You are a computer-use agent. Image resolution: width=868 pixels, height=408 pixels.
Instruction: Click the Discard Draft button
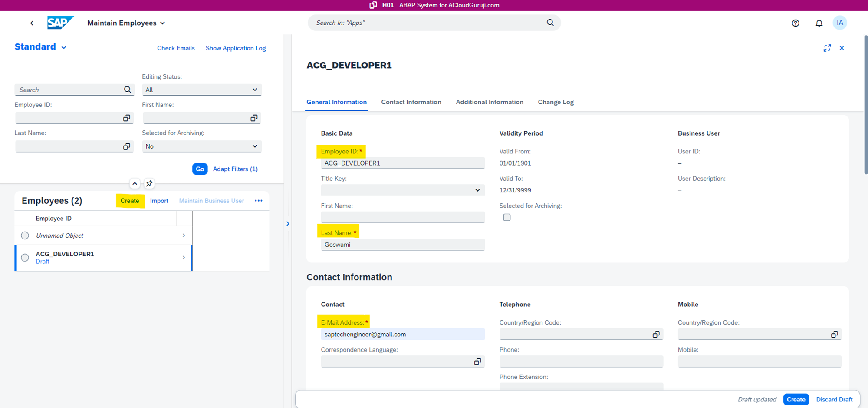tap(834, 399)
